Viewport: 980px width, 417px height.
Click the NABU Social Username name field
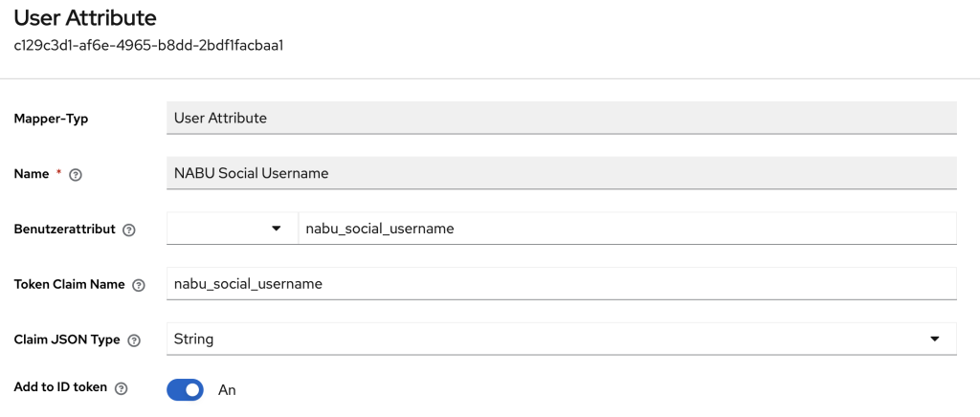[x=561, y=173]
